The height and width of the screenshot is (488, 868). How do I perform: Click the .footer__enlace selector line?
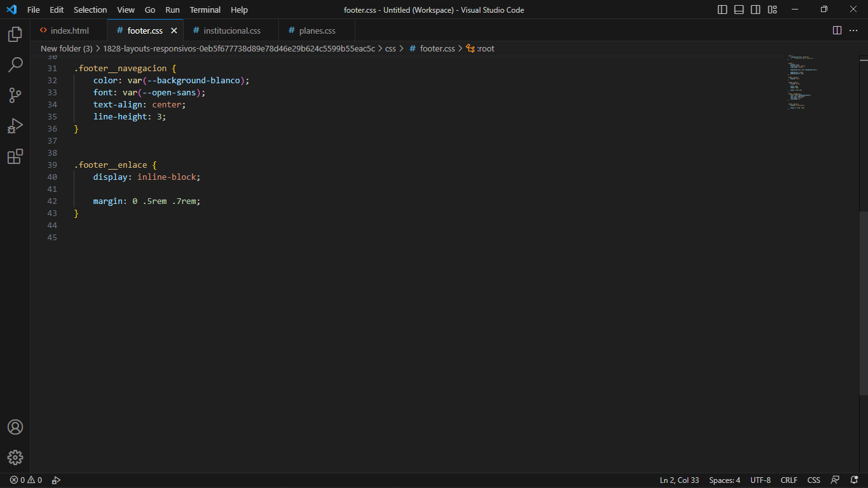115,165
